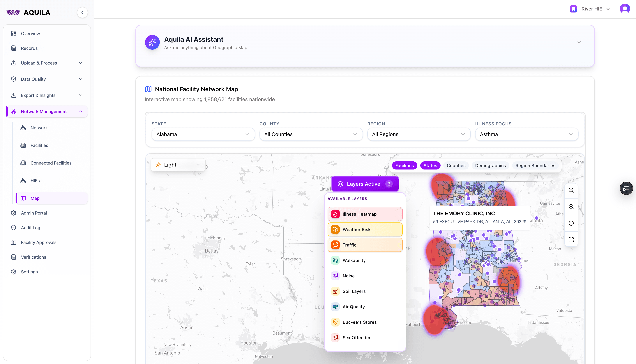
Task: Reset map view with rotate icon
Action: [571, 223]
